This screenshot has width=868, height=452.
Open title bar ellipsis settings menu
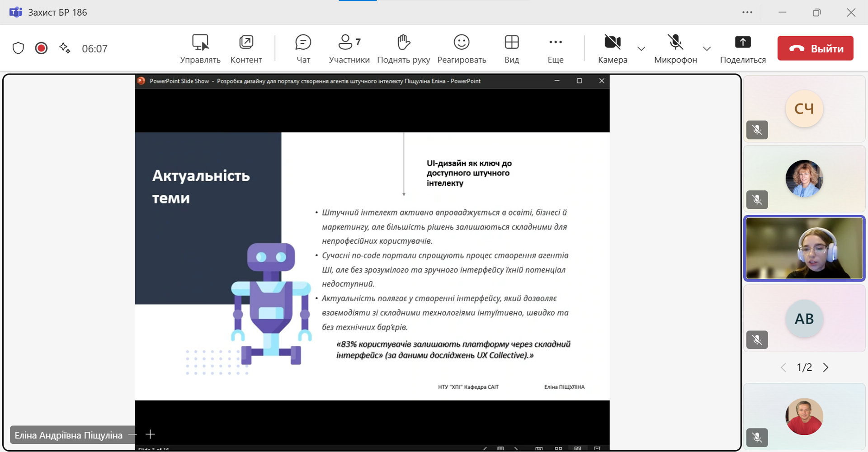point(747,12)
